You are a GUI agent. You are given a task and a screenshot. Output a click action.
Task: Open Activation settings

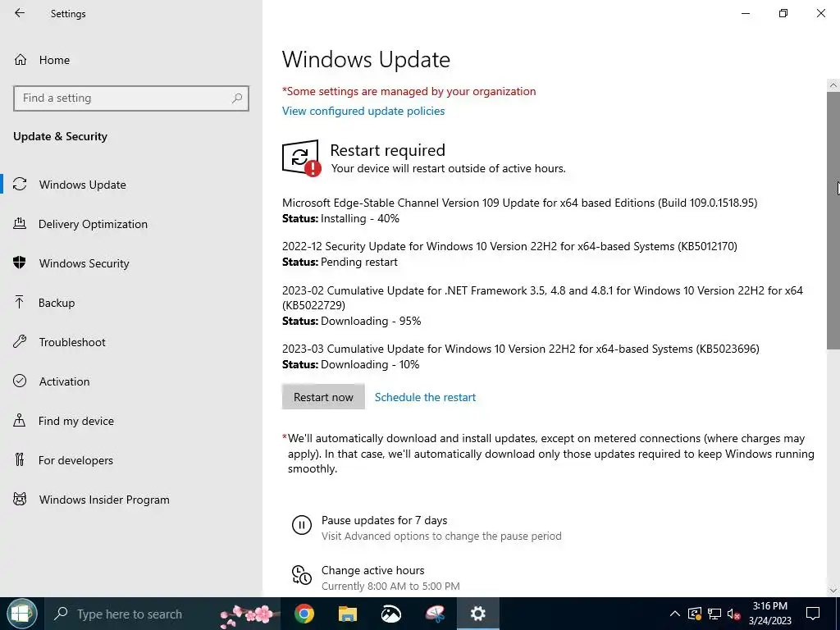64,381
